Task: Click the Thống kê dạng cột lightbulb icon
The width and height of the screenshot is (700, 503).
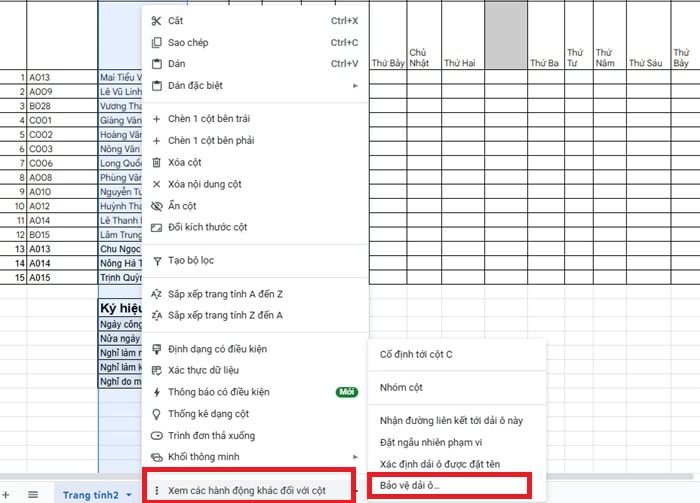Action: point(156,414)
